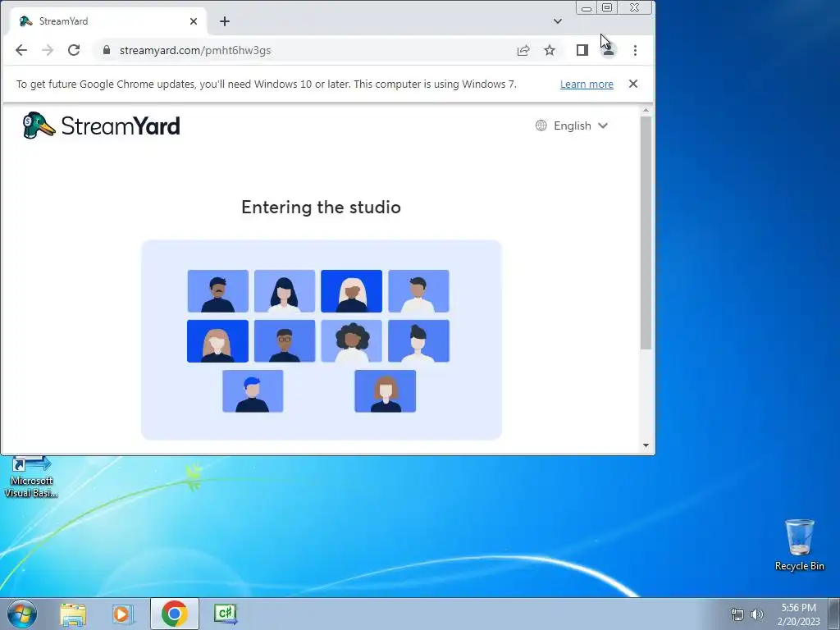Open the Chrome profile avatar
The width and height of the screenshot is (840, 630).
[609, 50]
